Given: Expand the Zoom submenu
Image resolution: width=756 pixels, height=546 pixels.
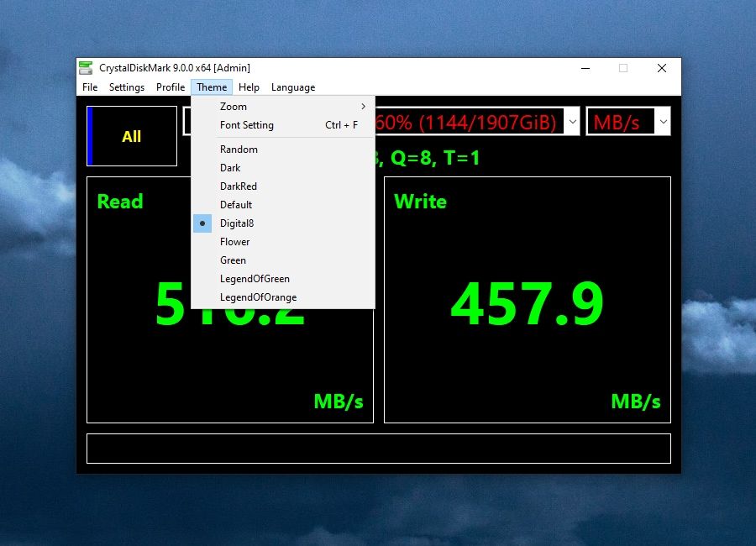Looking at the screenshot, I should pos(283,107).
